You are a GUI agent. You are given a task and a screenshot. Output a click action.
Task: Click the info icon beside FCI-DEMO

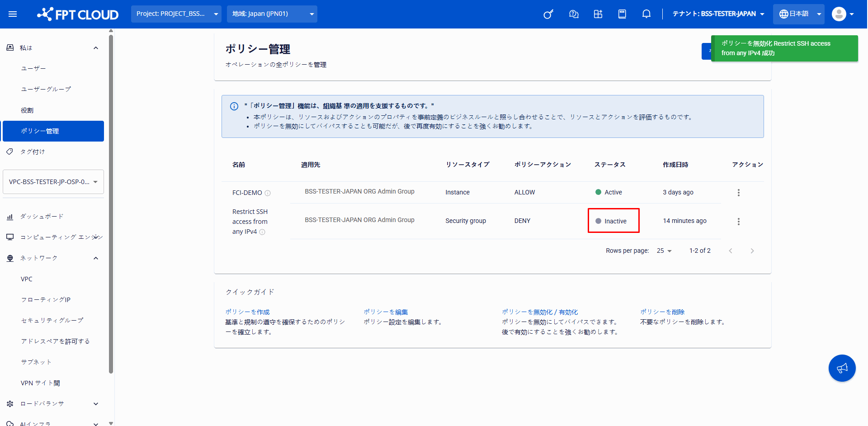pyautogui.click(x=268, y=193)
